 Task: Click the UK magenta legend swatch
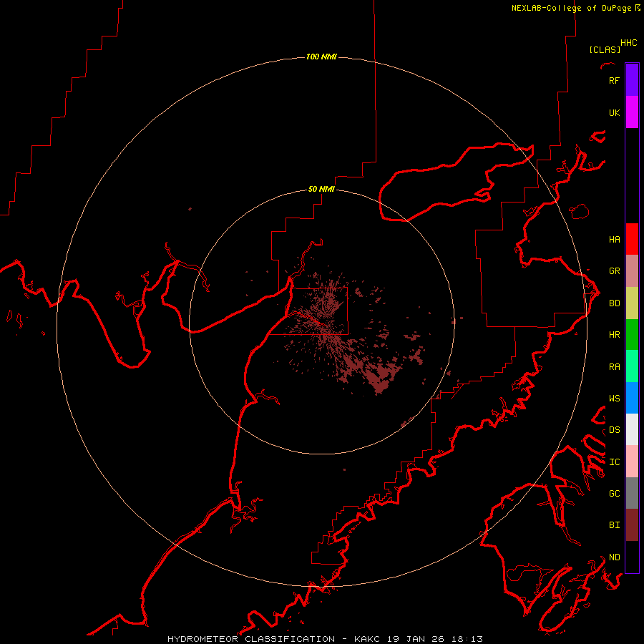[x=632, y=112]
